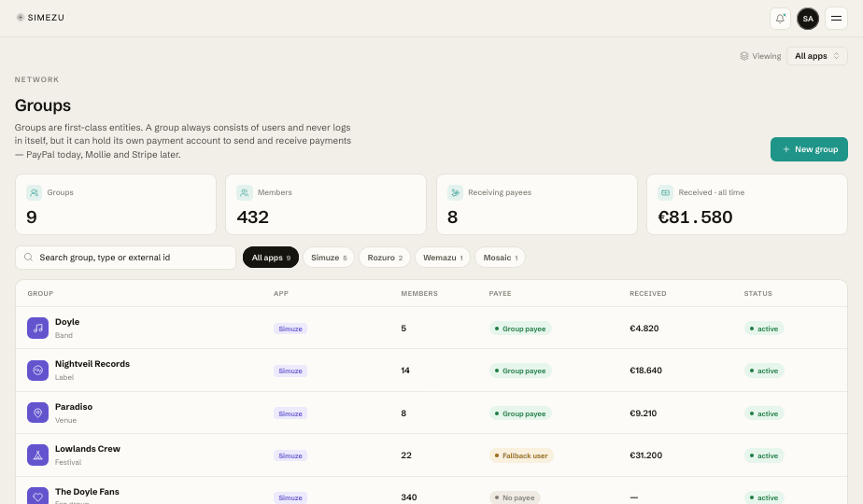Open the Nightveil Records group
This screenshot has width=863, height=504.
431,371
